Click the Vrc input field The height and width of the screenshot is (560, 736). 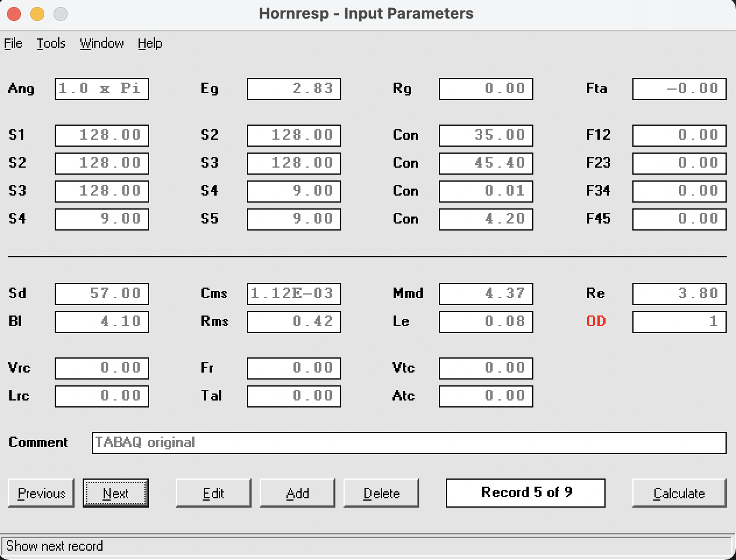click(x=102, y=368)
